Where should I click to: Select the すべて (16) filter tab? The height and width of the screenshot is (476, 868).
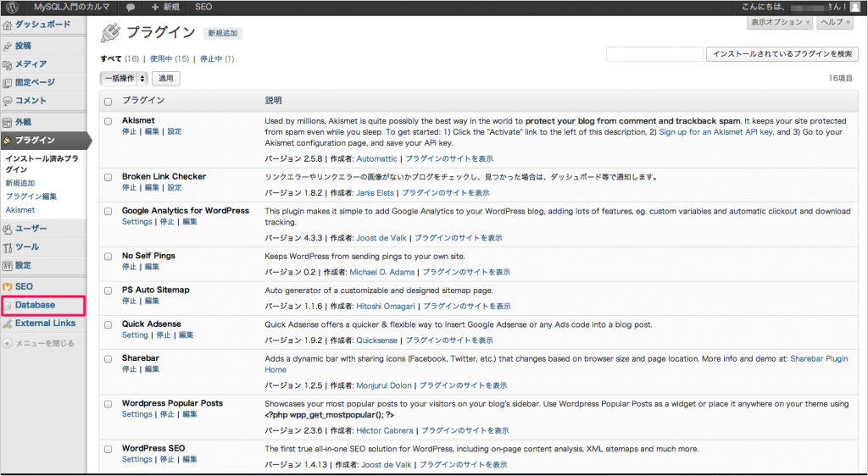pyautogui.click(x=120, y=58)
